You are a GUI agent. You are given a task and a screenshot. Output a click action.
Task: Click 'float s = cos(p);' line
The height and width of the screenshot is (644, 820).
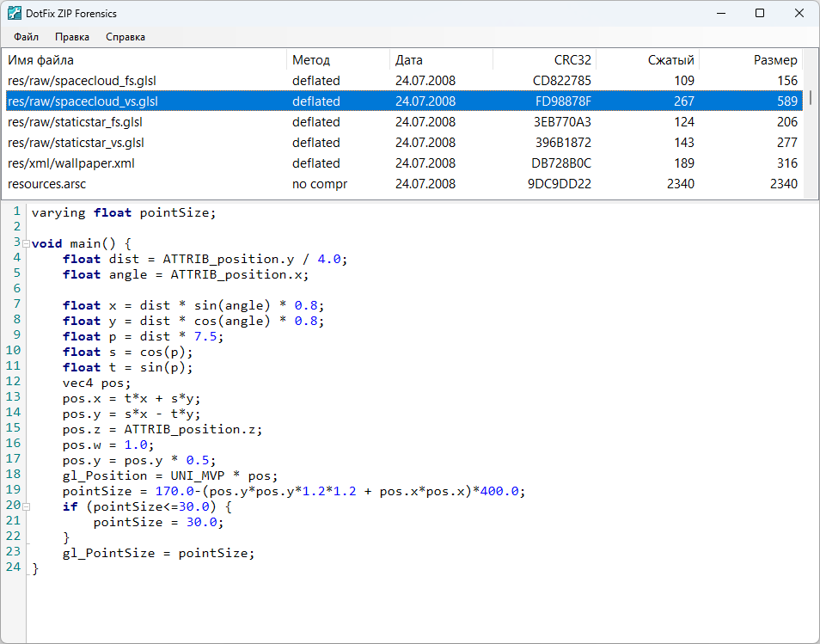(x=127, y=352)
